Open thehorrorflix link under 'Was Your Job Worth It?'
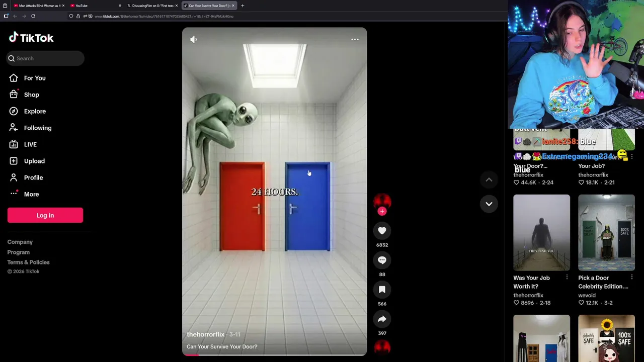644x362 pixels. [528, 295]
